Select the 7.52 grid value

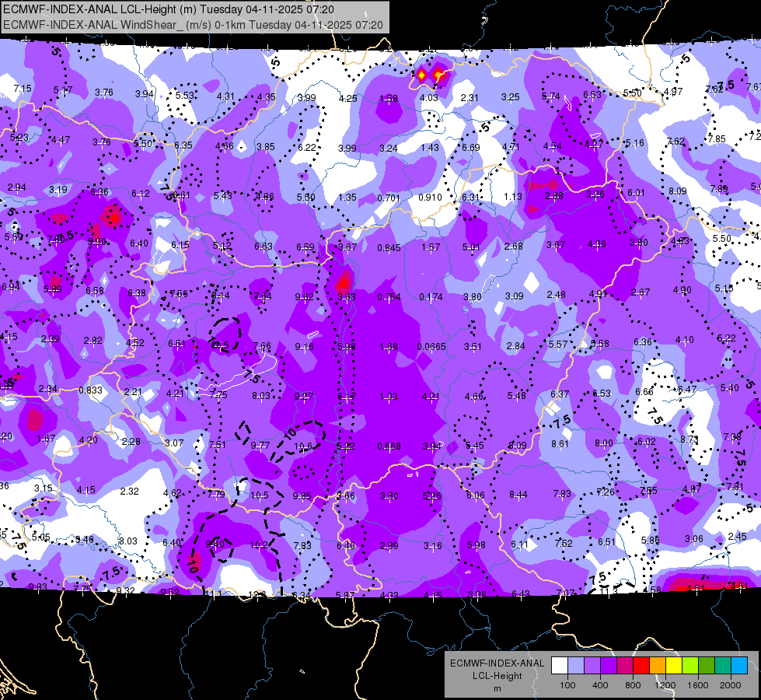(564, 543)
